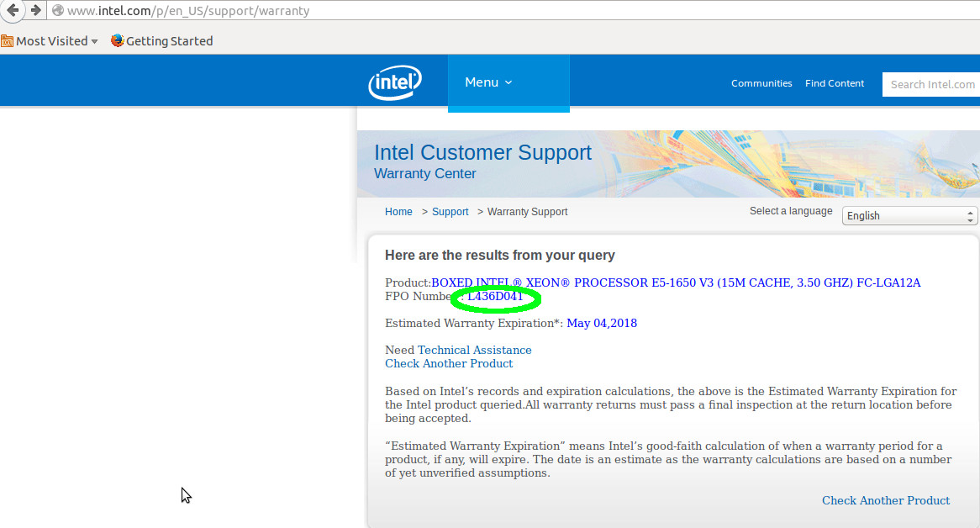Open Find Content in the header
The width and height of the screenshot is (980, 528).
[x=834, y=83]
